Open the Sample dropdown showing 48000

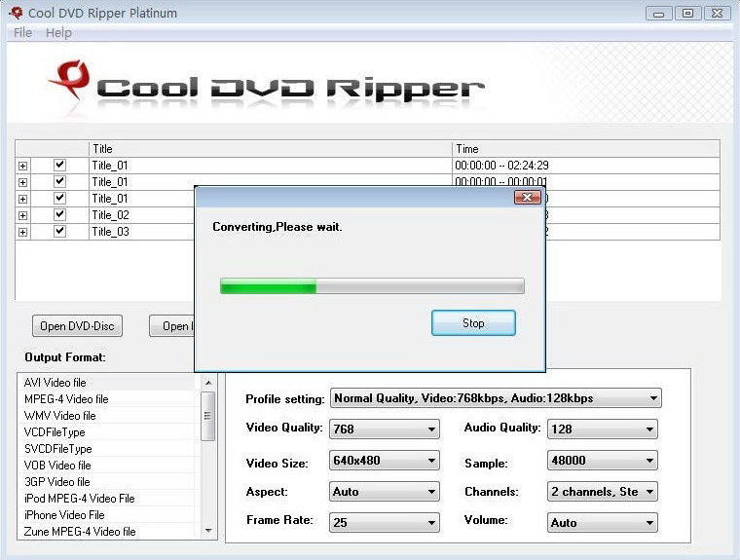click(602, 461)
